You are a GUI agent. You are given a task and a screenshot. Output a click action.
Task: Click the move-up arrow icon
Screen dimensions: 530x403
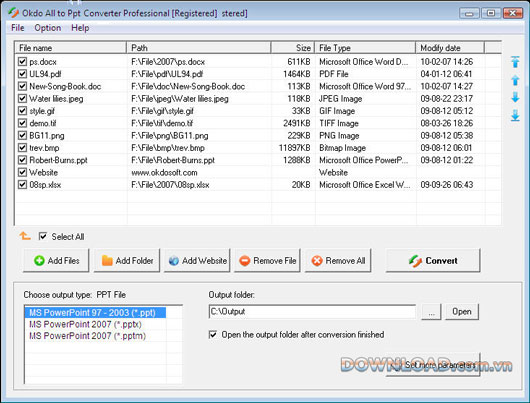[x=515, y=80]
